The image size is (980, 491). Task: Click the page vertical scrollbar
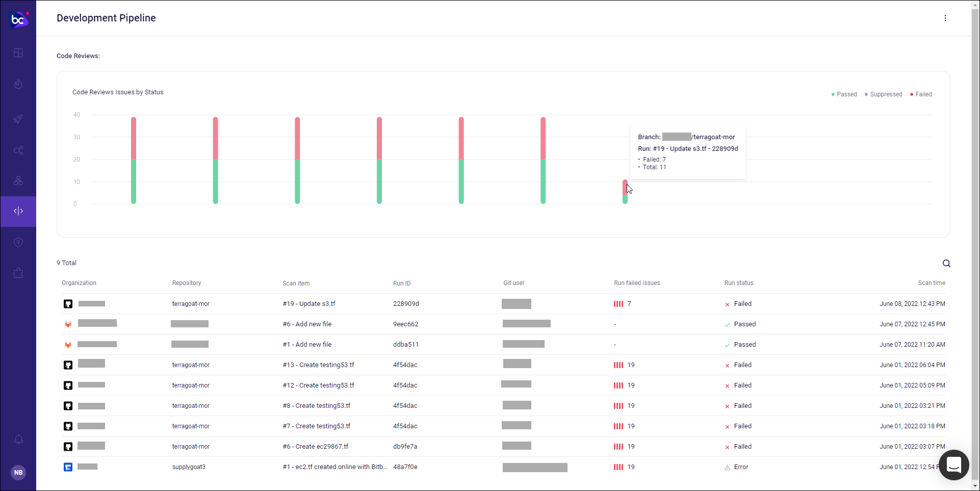point(975,245)
